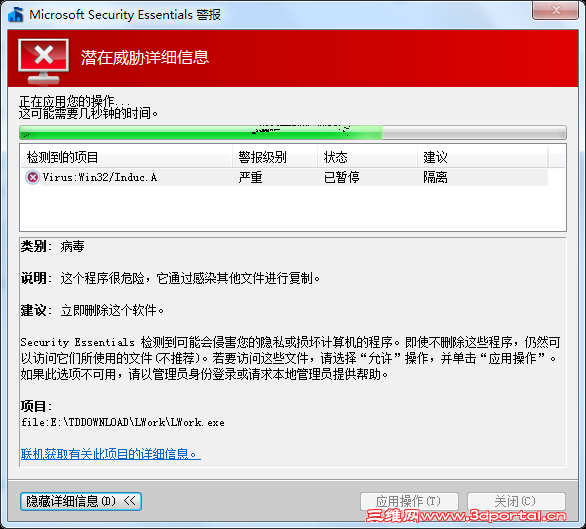Click the 应用操作(T) button
586x529 pixels.
pos(409,501)
